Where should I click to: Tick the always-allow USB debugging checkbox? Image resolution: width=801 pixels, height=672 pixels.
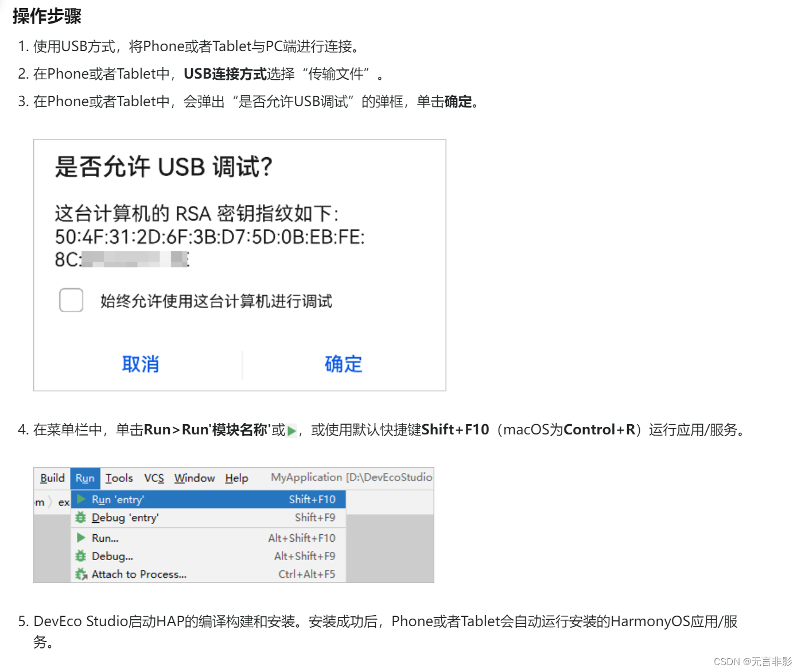tap(71, 300)
